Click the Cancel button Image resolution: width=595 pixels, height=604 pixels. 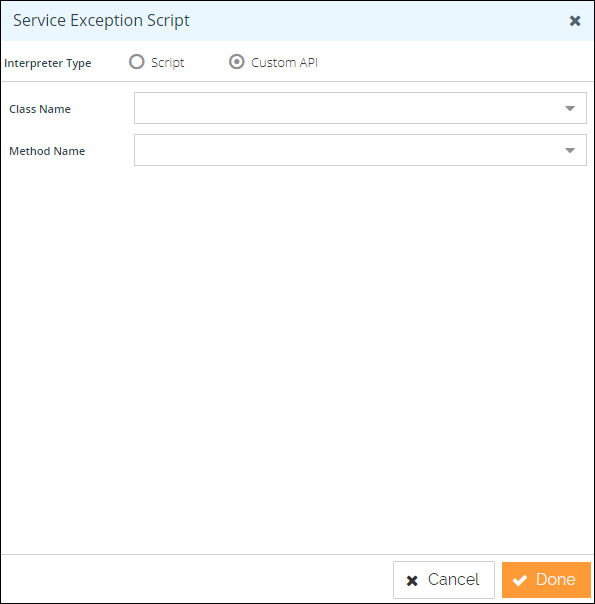[444, 580]
